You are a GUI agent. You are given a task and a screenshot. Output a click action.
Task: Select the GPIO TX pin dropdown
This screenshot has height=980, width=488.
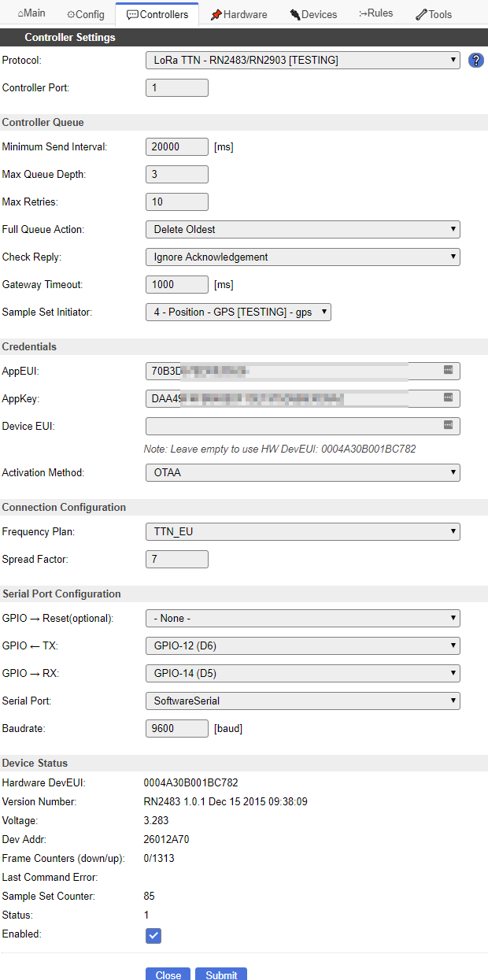click(x=303, y=645)
